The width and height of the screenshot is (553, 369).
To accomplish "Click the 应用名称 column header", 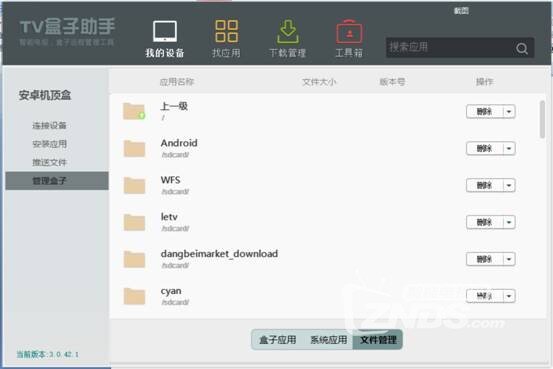I will [177, 82].
